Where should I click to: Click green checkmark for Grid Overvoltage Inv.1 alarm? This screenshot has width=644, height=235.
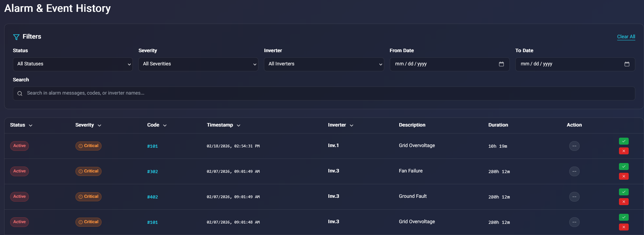pos(623,141)
